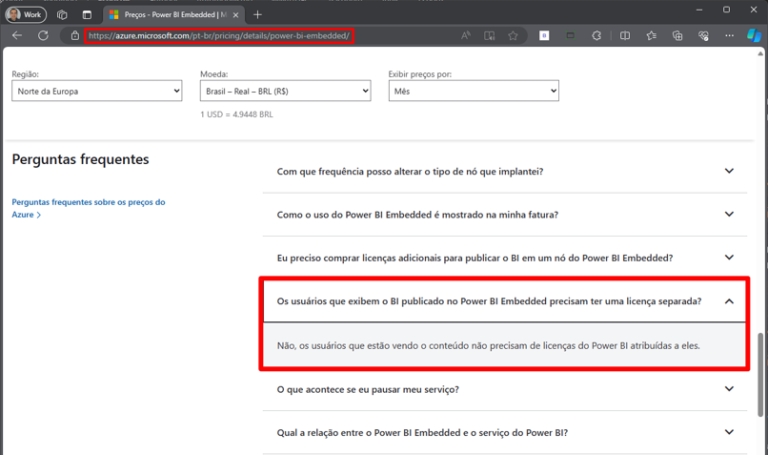The image size is (768, 455).
Task: Open the Settings and more ellipsis menu
Action: click(x=728, y=35)
